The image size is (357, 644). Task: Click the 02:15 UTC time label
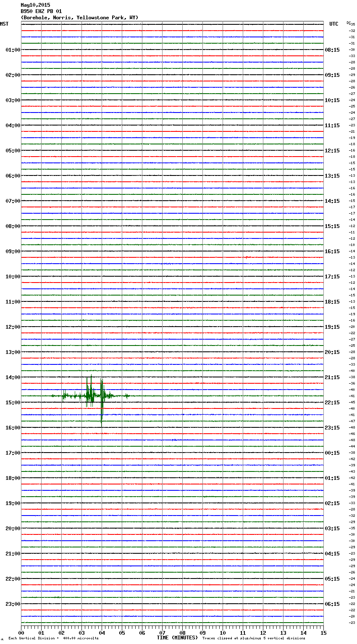pyautogui.click(x=332, y=503)
